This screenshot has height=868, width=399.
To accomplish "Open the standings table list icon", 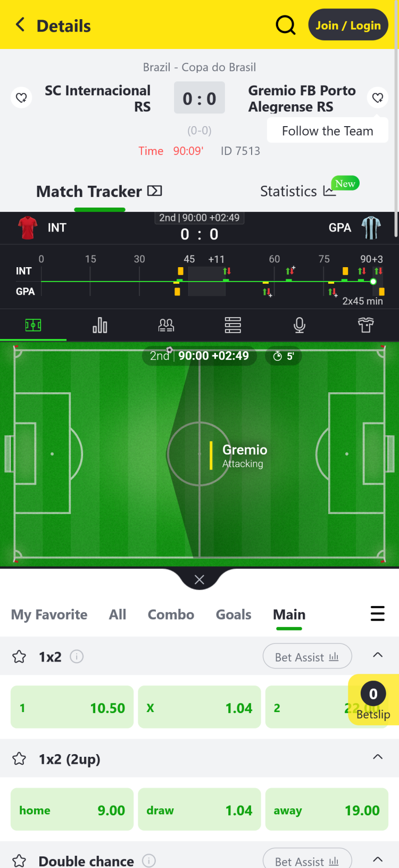I will click(x=232, y=325).
